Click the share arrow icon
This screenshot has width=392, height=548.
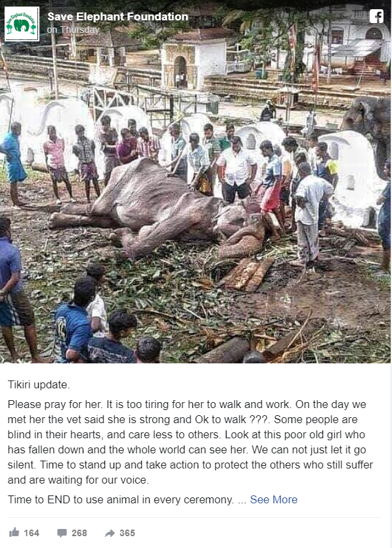110,533
